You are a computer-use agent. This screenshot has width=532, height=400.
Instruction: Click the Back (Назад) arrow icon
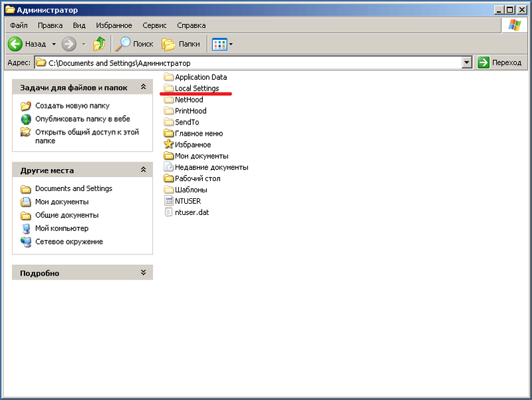tap(16, 44)
